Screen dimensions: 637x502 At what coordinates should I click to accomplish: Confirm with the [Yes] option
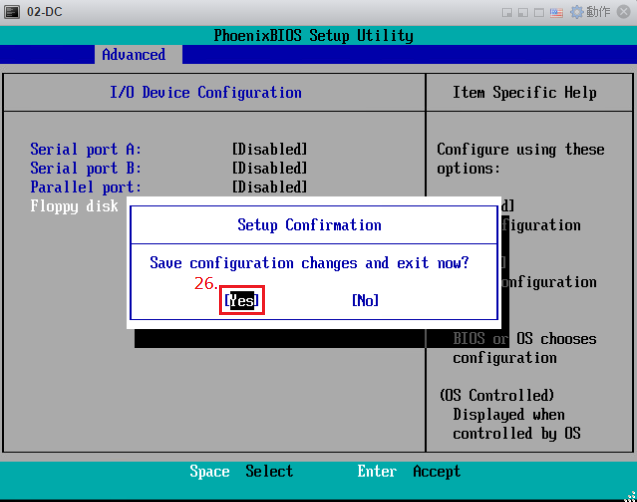242,300
